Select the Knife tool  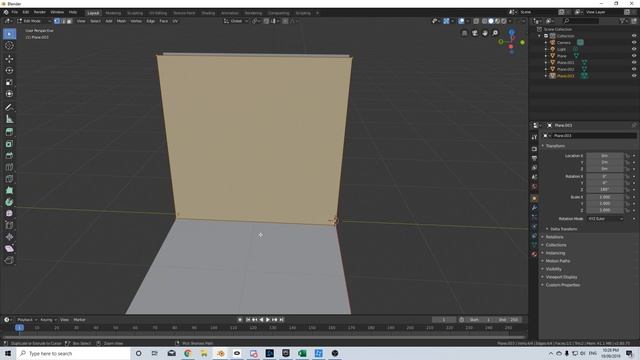(x=9, y=179)
